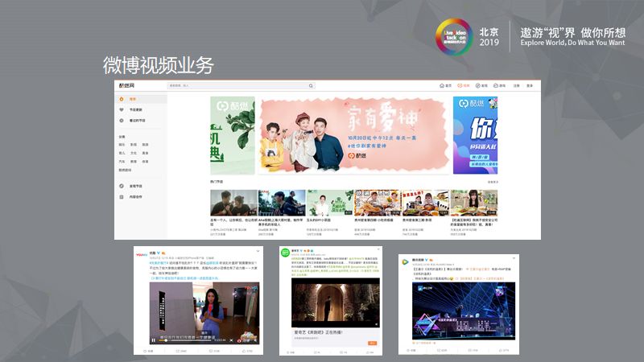Open the second hot-program thumbnail of outdoor scene
This screenshot has width=644, height=362.
click(x=282, y=203)
